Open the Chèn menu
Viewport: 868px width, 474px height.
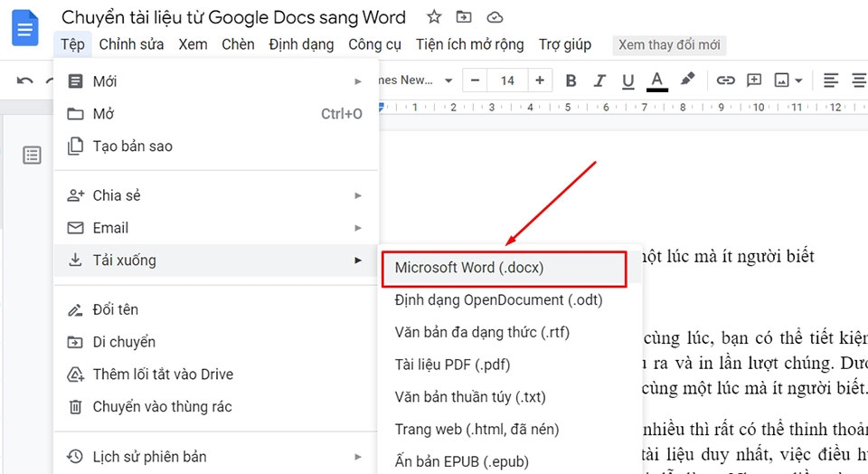pyautogui.click(x=238, y=44)
